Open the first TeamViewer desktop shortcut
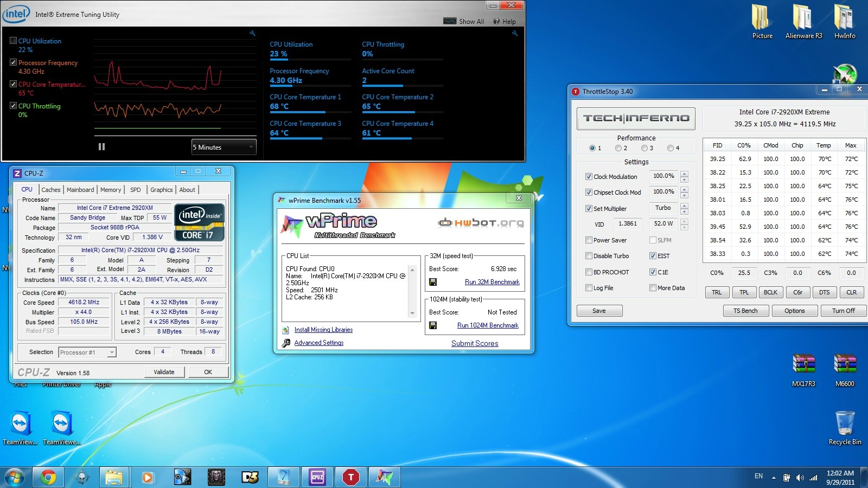The width and height of the screenshot is (868, 488). (x=20, y=428)
